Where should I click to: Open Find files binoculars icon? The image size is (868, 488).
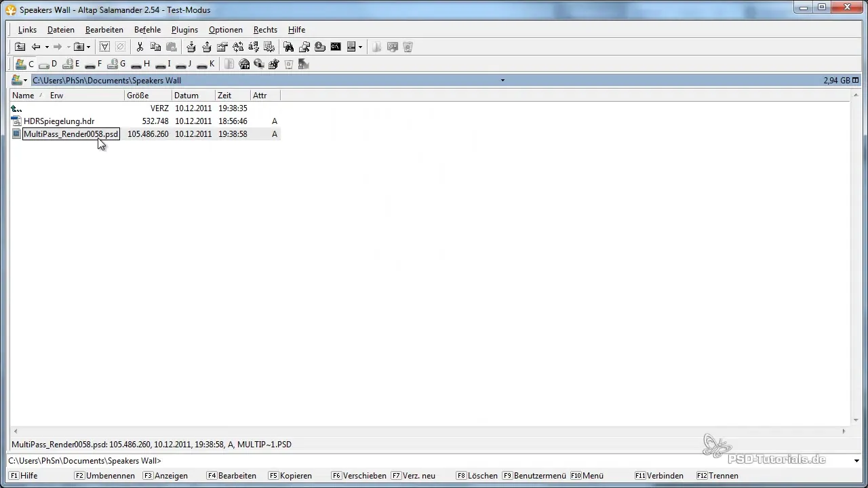(x=289, y=47)
